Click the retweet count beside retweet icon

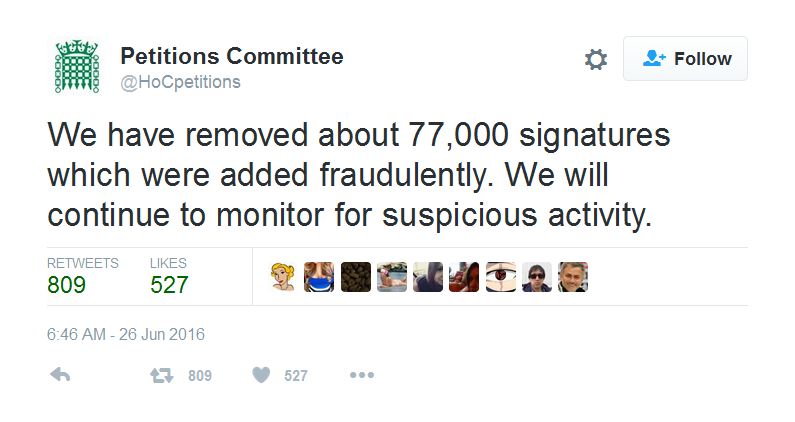200,376
